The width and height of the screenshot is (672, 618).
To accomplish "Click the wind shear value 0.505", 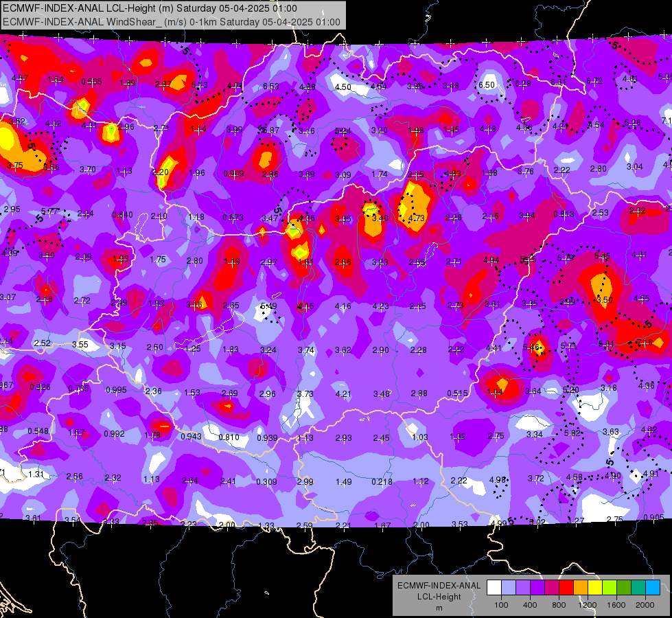I will [91, 82].
